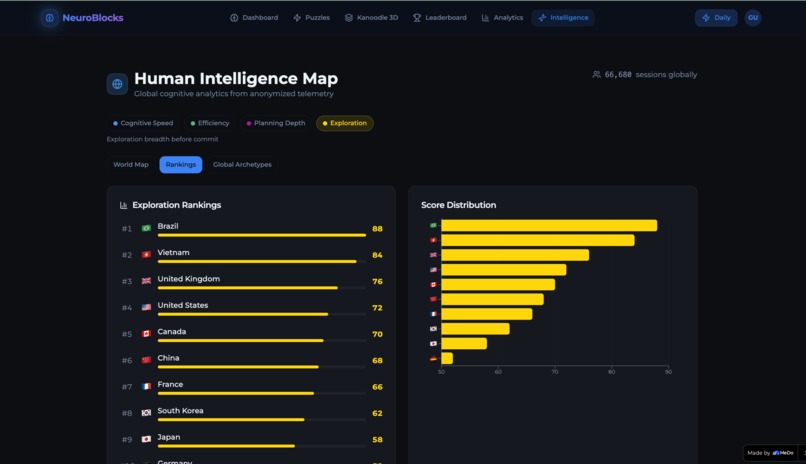The width and height of the screenshot is (806, 464).
Task: Select the Planning Depth metric
Action: [x=276, y=123]
